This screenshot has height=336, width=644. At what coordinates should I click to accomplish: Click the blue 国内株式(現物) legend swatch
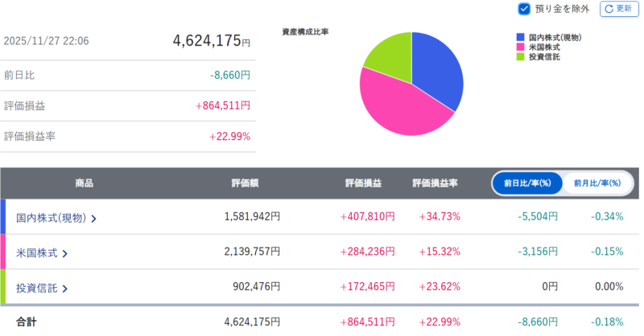pyautogui.click(x=521, y=38)
